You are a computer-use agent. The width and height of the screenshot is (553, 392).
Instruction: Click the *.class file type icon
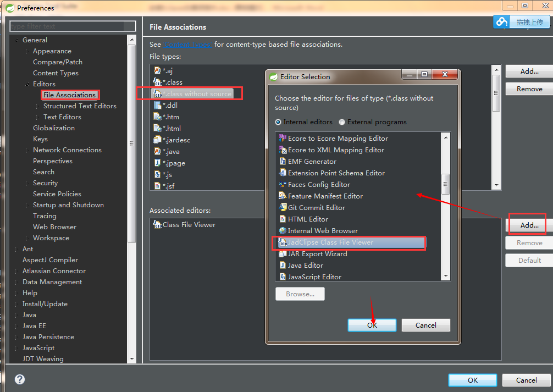pyautogui.click(x=157, y=82)
